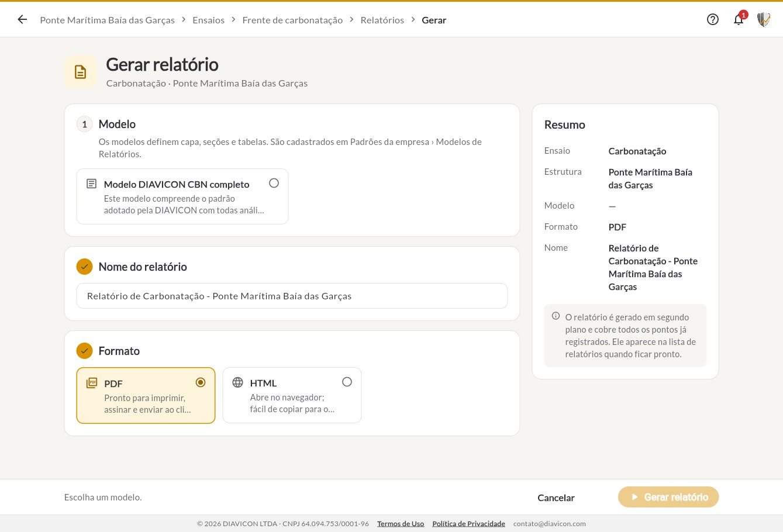
Task: Click the "Os modelos definem capa" helper text
Action: coord(290,148)
